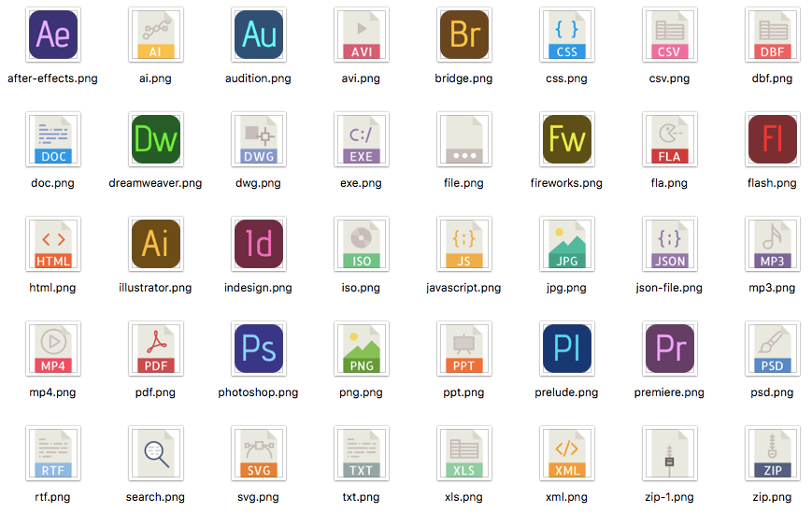Select the fireworks.png Fw icon
This screenshot has height=513, width=812.
[566, 140]
